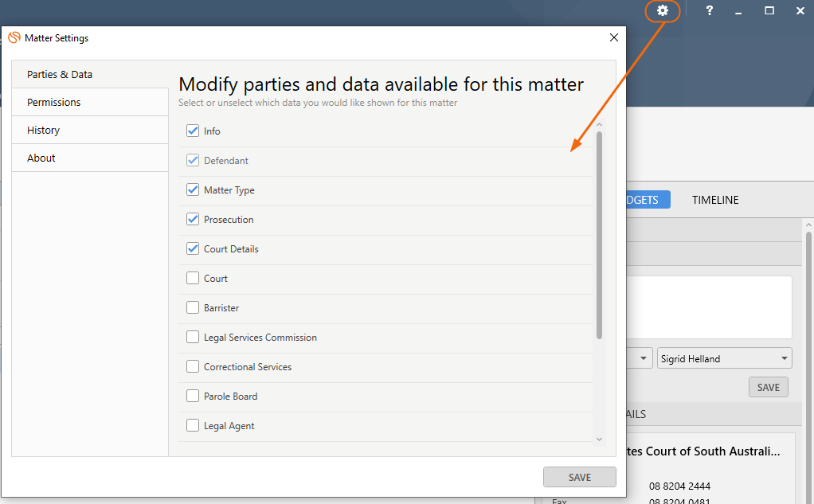Enable the Parole Board checkbox
Viewport: 814px width, 504px height.
click(x=193, y=396)
